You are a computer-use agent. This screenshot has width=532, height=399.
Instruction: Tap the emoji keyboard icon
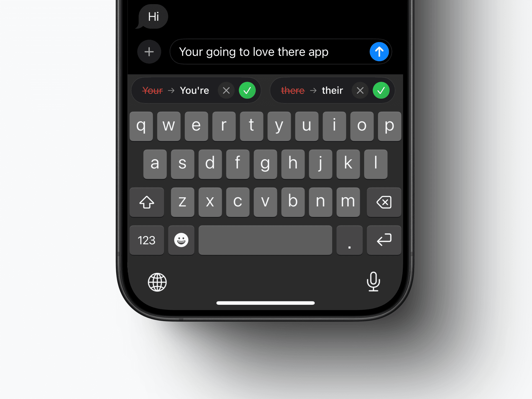tap(181, 240)
